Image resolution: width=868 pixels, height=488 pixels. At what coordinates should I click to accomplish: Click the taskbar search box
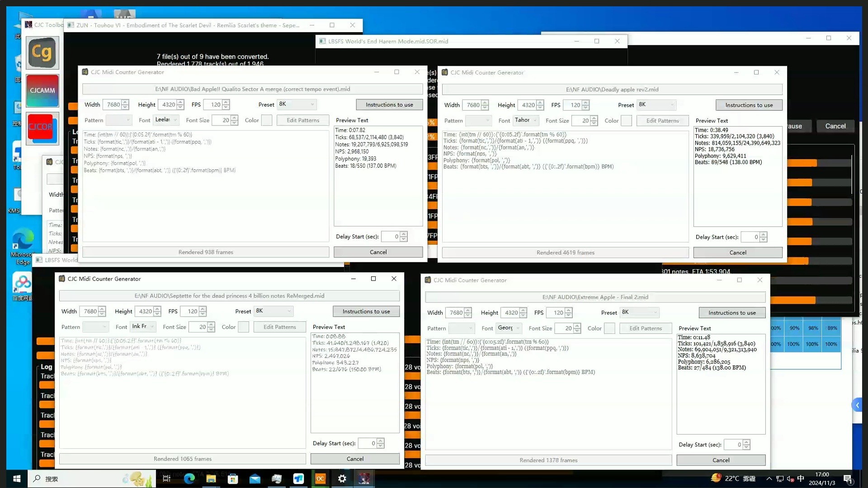tap(92, 479)
